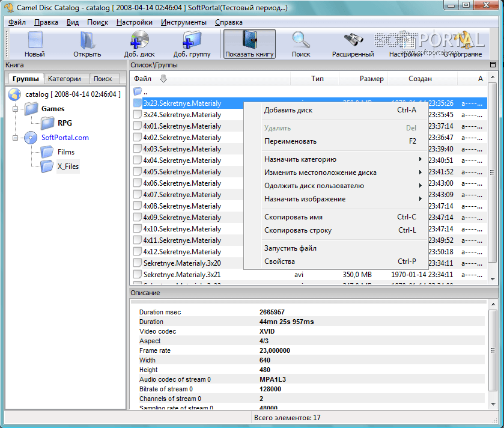Open the Вид menu
504x428 pixels.
[73, 22]
